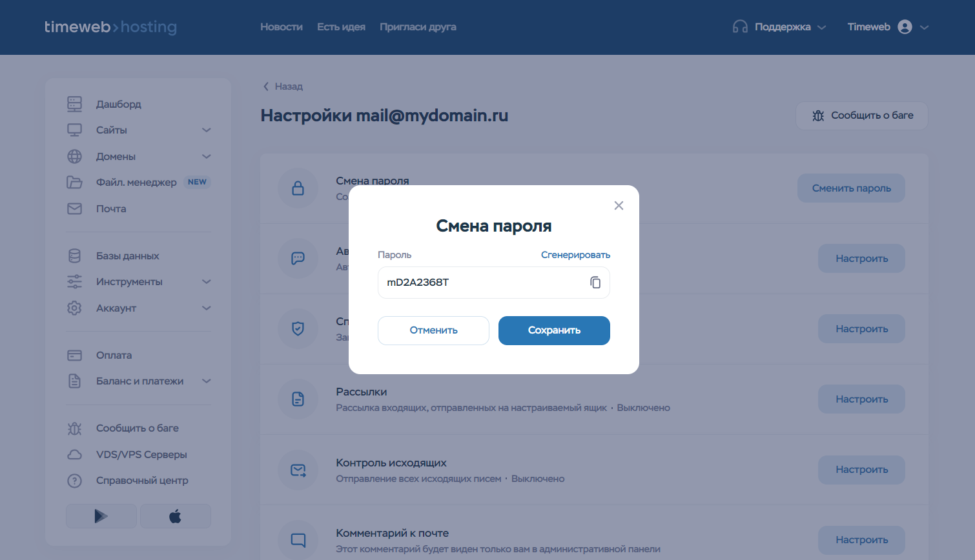
Task: Copy the generated password with copy icon
Action: pyautogui.click(x=595, y=283)
